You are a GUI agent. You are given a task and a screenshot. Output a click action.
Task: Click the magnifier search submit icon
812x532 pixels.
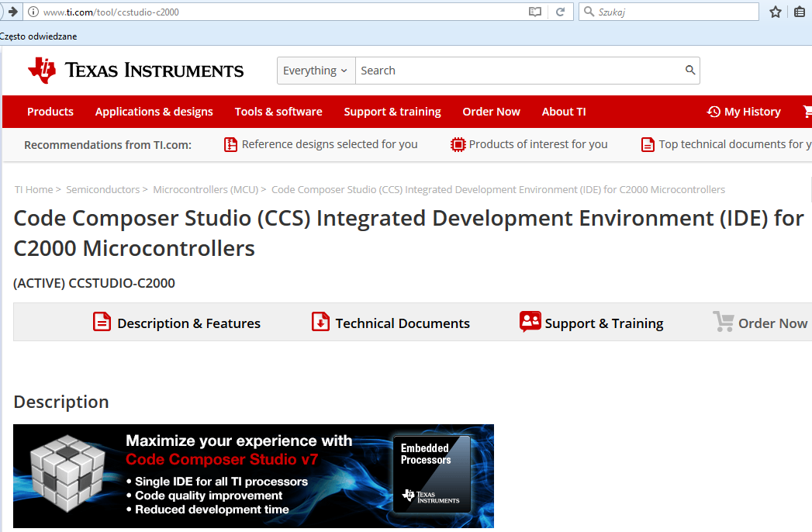[x=690, y=70]
